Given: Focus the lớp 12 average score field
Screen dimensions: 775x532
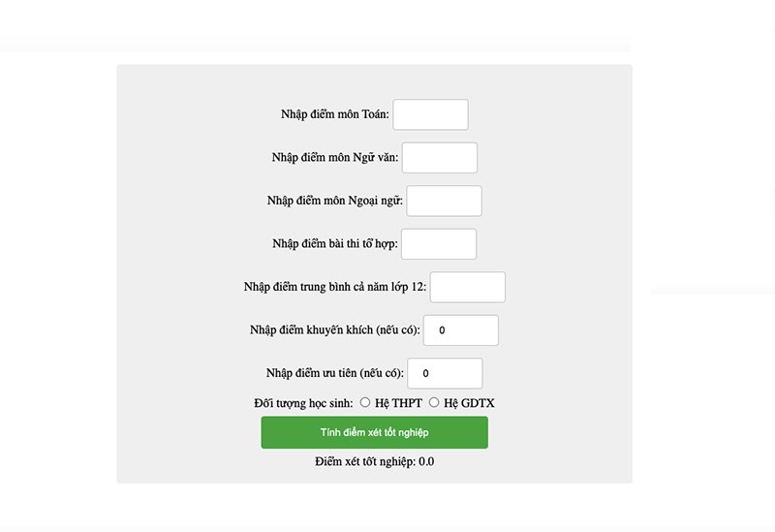Looking at the screenshot, I should click(468, 287).
